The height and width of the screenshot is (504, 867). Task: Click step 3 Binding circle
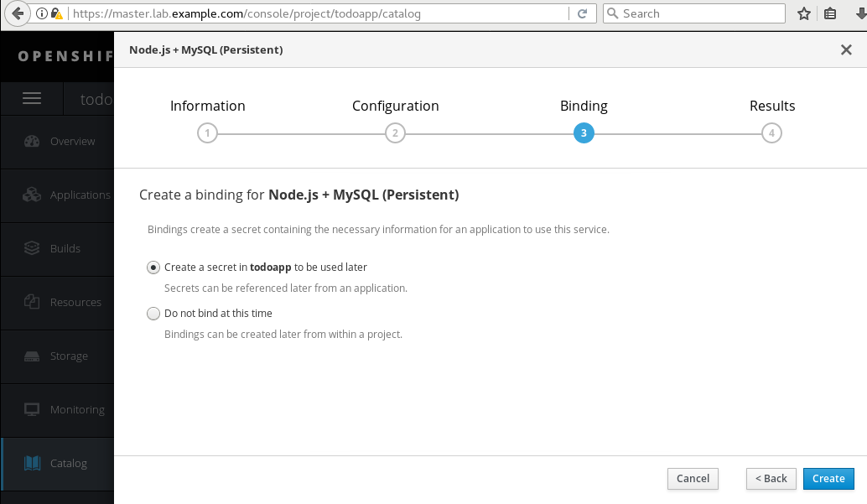[584, 132]
